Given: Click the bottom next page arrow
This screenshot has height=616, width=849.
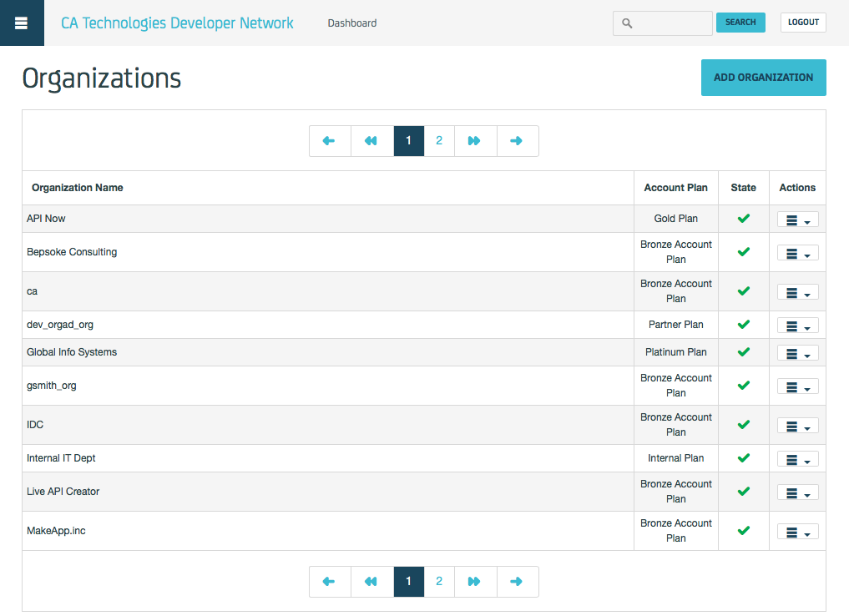Looking at the screenshot, I should point(517,582).
